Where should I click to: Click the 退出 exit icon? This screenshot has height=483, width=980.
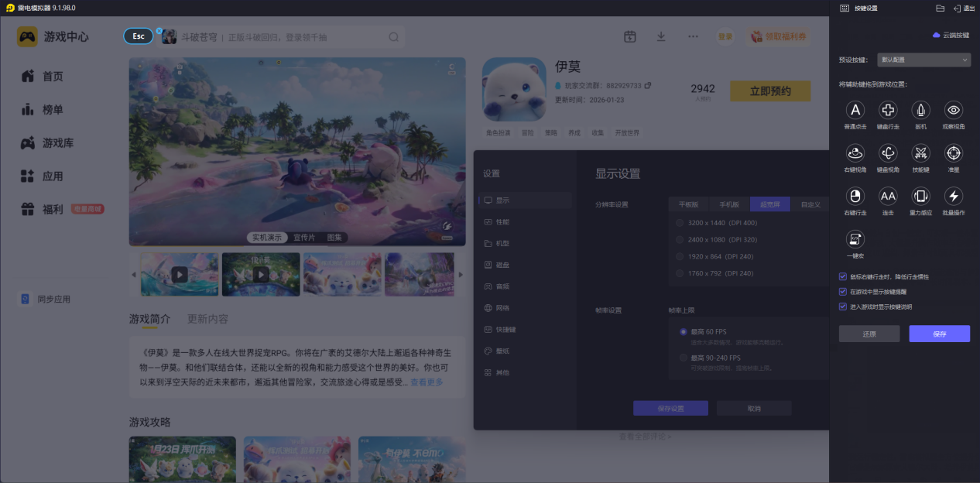(x=964, y=8)
